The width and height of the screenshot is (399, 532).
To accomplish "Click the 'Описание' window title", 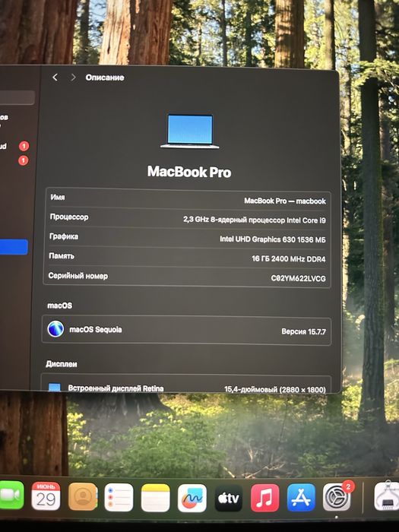I will click(x=105, y=78).
